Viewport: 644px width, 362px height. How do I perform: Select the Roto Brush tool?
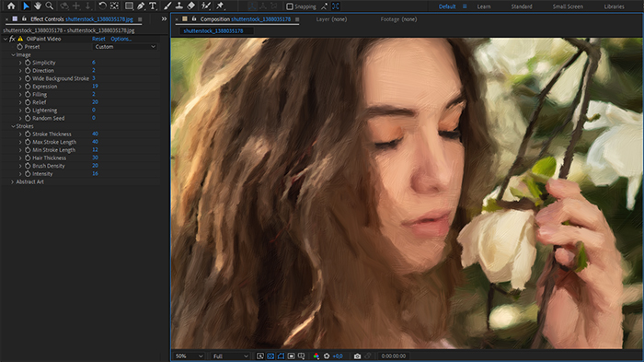tap(206, 6)
